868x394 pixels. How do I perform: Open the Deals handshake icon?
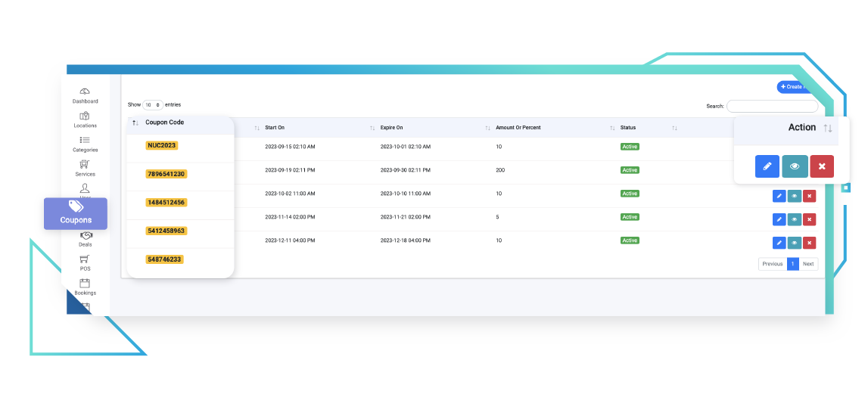(x=85, y=236)
